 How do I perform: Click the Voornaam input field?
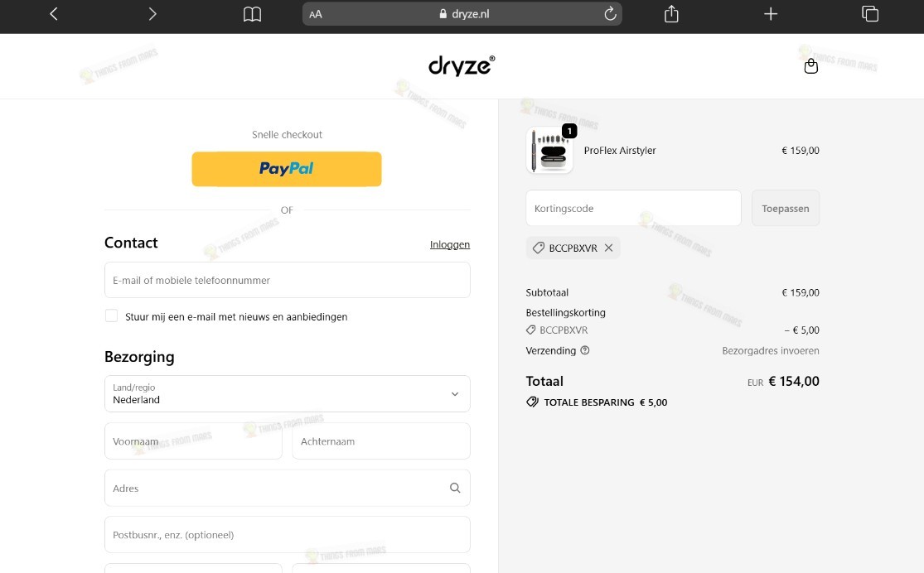pyautogui.click(x=193, y=441)
